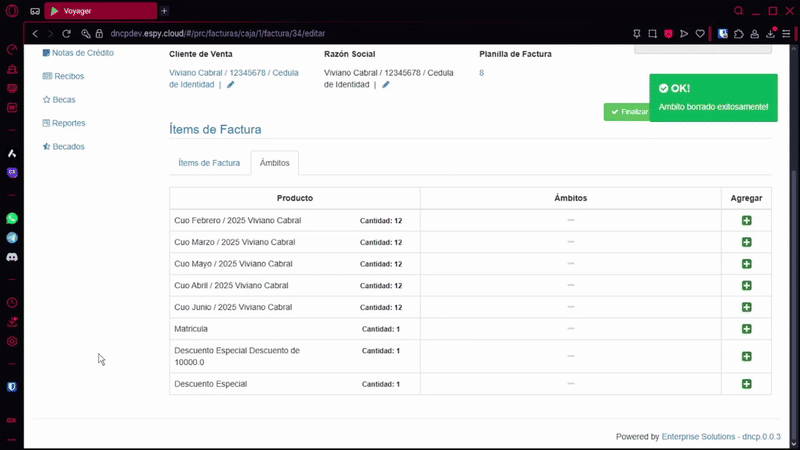Add ámbito to the last Descuento Especial row
Viewport: 800px width, 450px height.
(x=747, y=384)
